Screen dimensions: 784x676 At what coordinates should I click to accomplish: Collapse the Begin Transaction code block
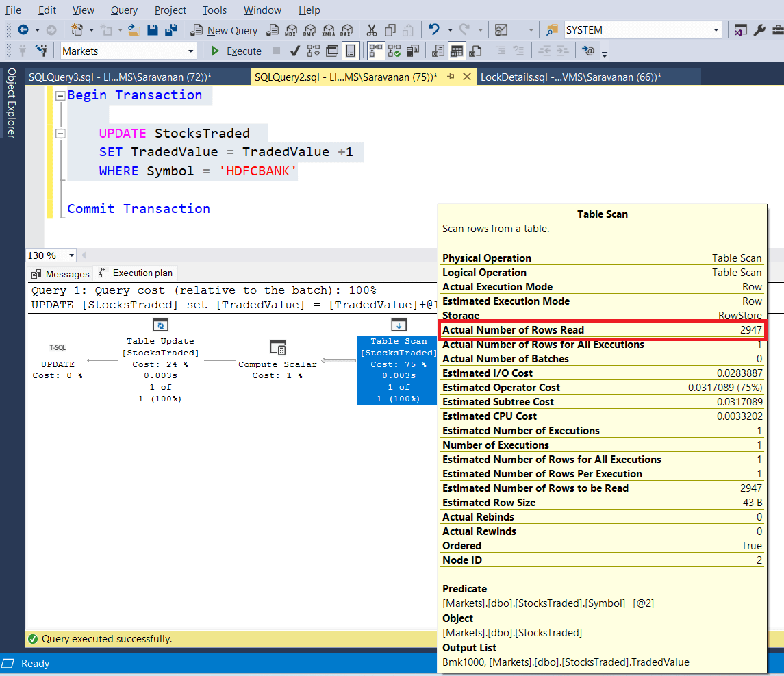60,96
